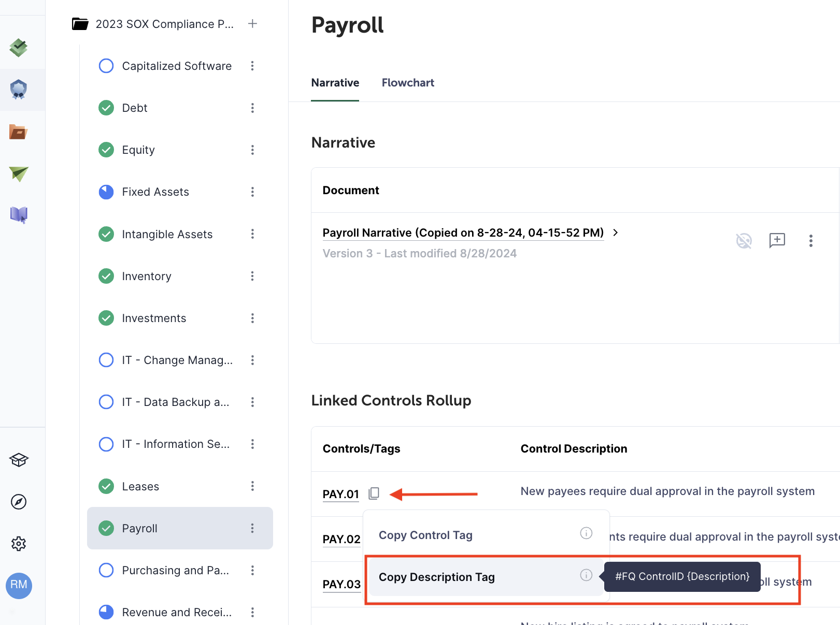The width and height of the screenshot is (840, 625).
Task: Open the PAY.02 control link
Action: 341,539
